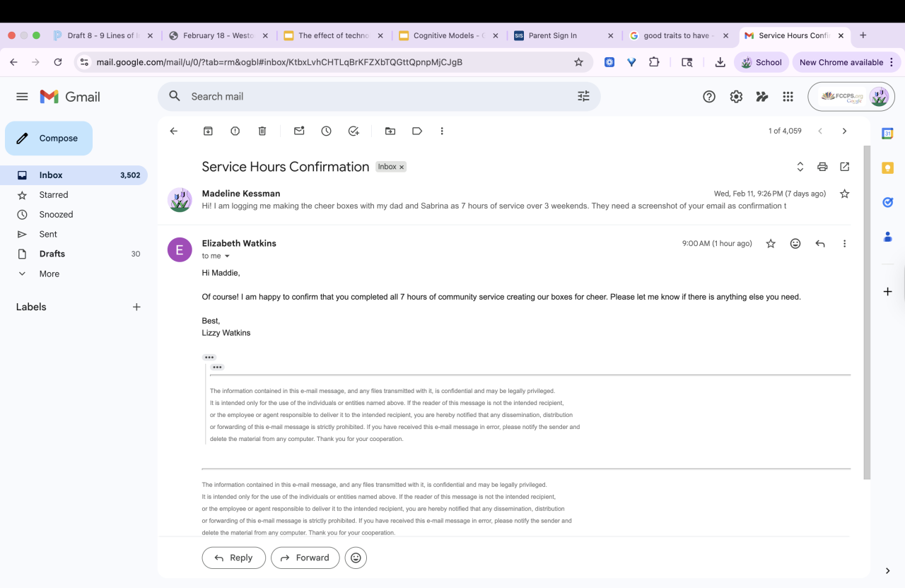The width and height of the screenshot is (905, 588).
Task: Switch to the Parent Sign In tab
Action: 564,35
